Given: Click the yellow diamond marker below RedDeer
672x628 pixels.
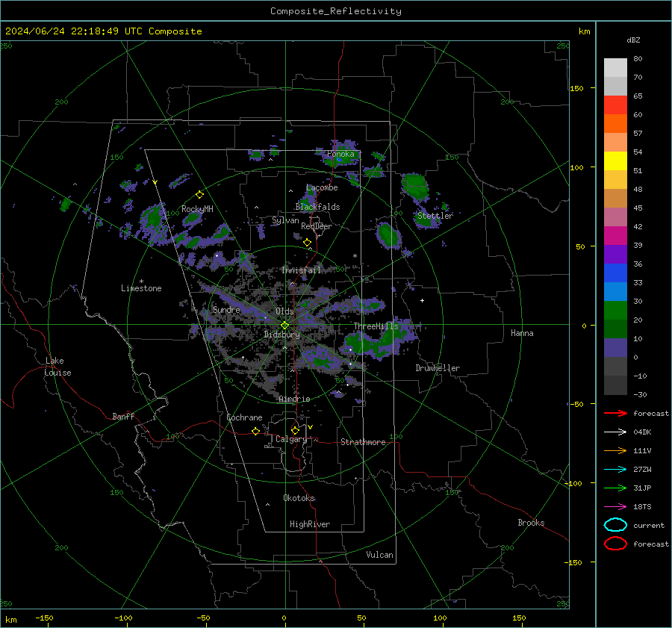Looking at the screenshot, I should 307,243.
